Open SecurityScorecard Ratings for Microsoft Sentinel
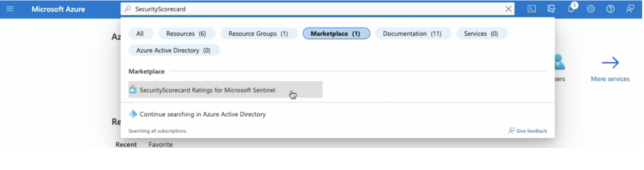Screen dimensions: 644x170 [226, 90]
